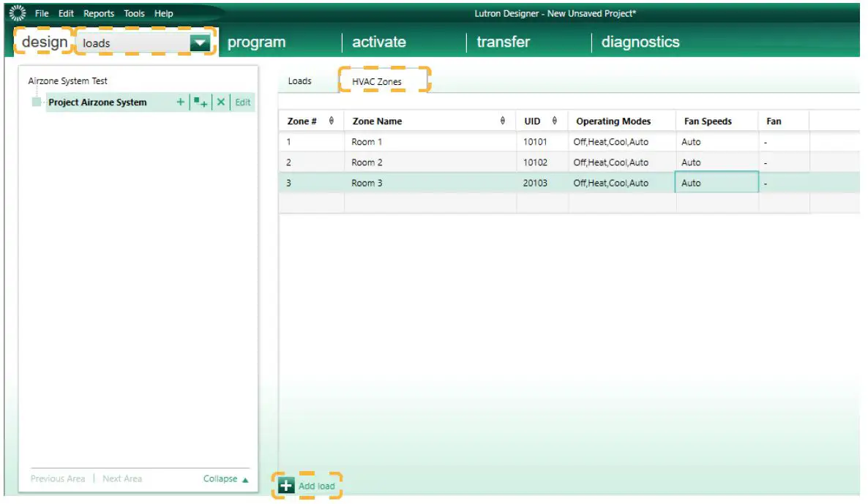
Task: Select Project Airzone System tree item
Action: [x=97, y=102]
